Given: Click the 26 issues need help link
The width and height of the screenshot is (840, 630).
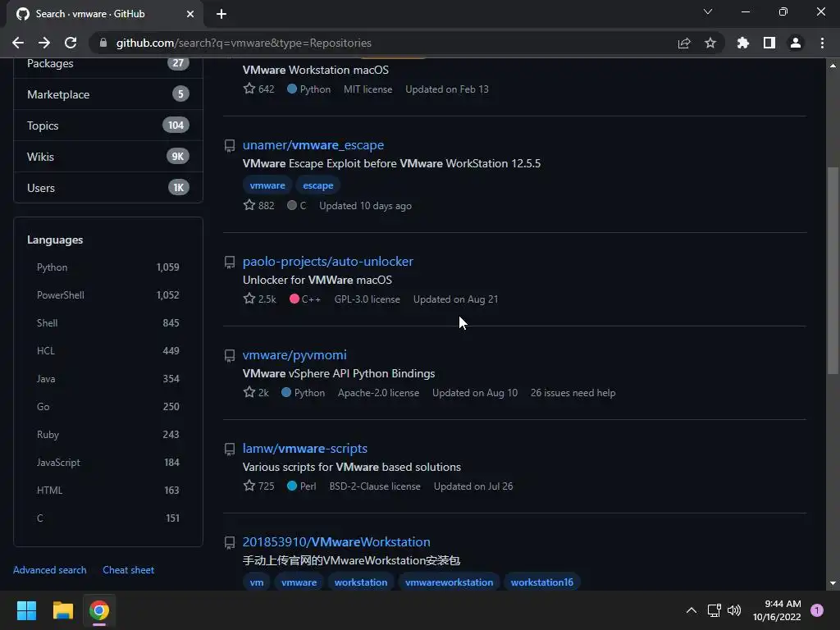Looking at the screenshot, I should click(573, 393).
